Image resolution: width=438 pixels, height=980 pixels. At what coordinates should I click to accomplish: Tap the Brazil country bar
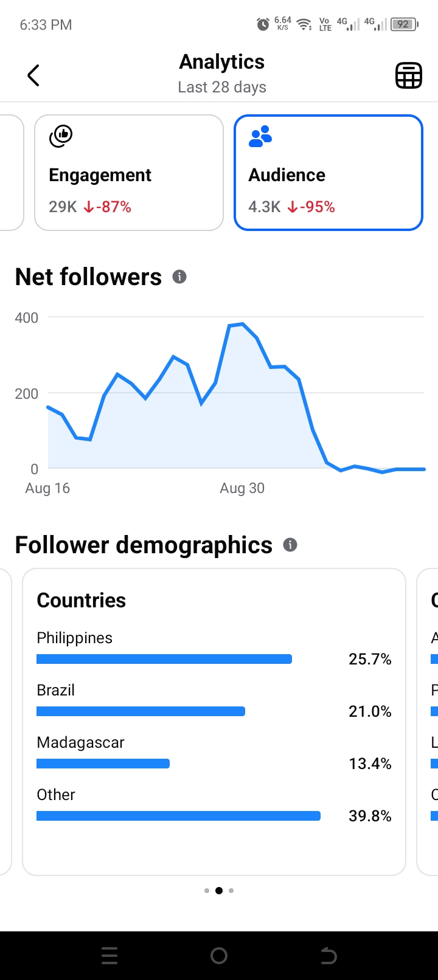click(x=141, y=711)
